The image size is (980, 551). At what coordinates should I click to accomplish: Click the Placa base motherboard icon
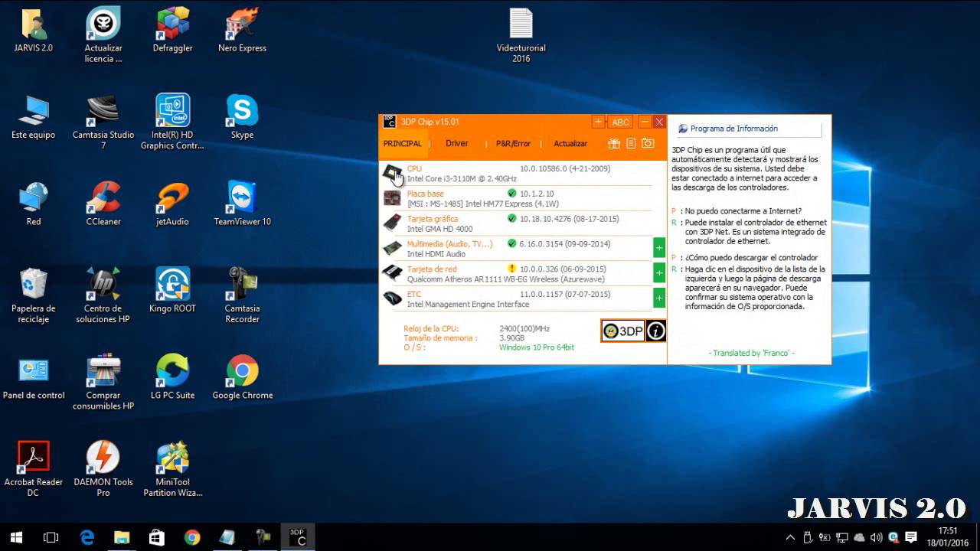[x=392, y=198]
